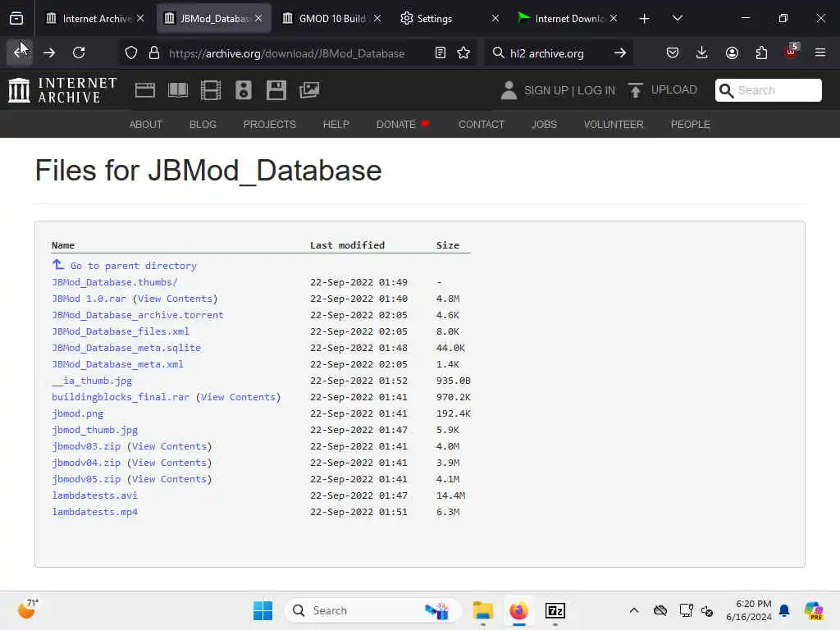Close the JBMod_Database tab

pyautogui.click(x=258, y=18)
